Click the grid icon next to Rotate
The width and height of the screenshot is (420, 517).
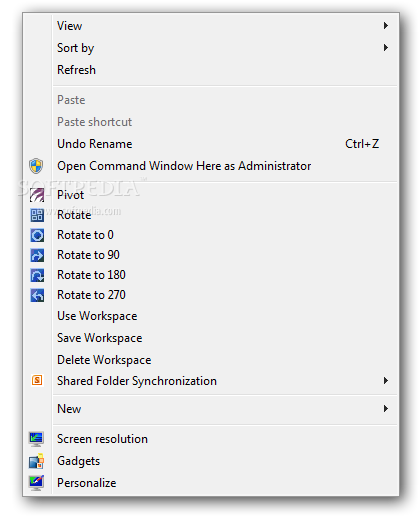(x=37, y=215)
